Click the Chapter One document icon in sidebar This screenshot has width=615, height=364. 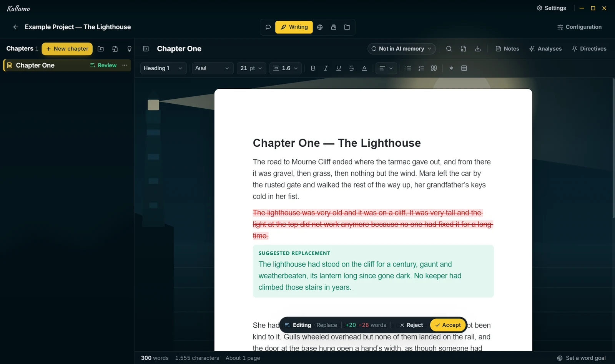point(10,65)
